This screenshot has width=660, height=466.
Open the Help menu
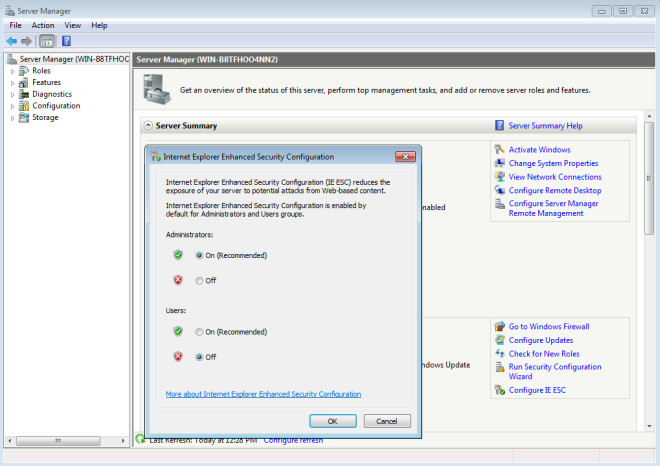click(99, 25)
